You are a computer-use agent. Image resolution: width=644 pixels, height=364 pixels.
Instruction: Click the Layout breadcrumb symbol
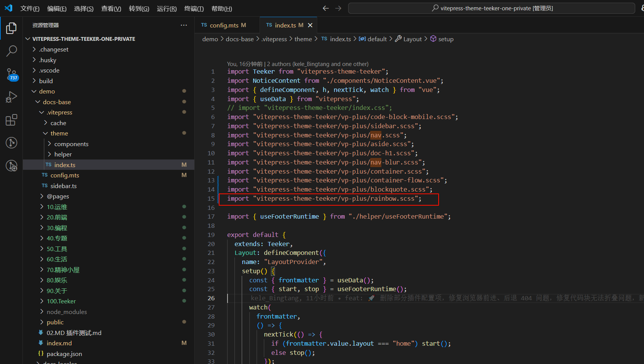pos(408,39)
